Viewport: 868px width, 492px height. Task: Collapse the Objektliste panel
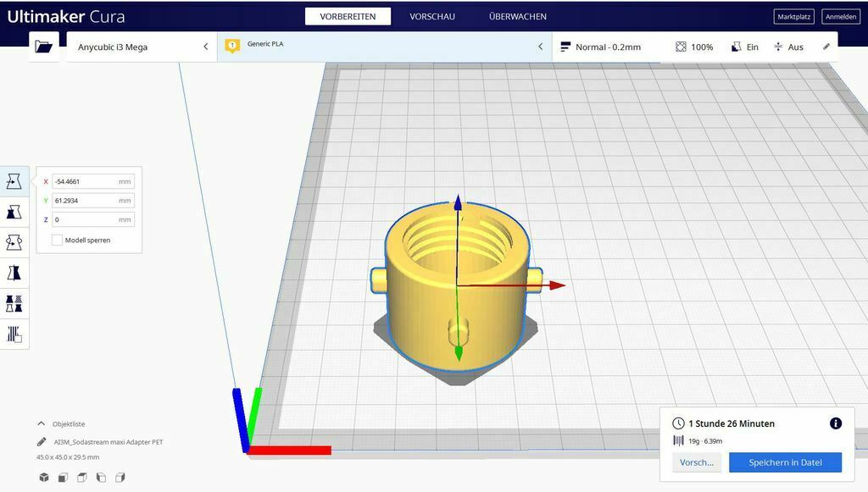pos(41,423)
